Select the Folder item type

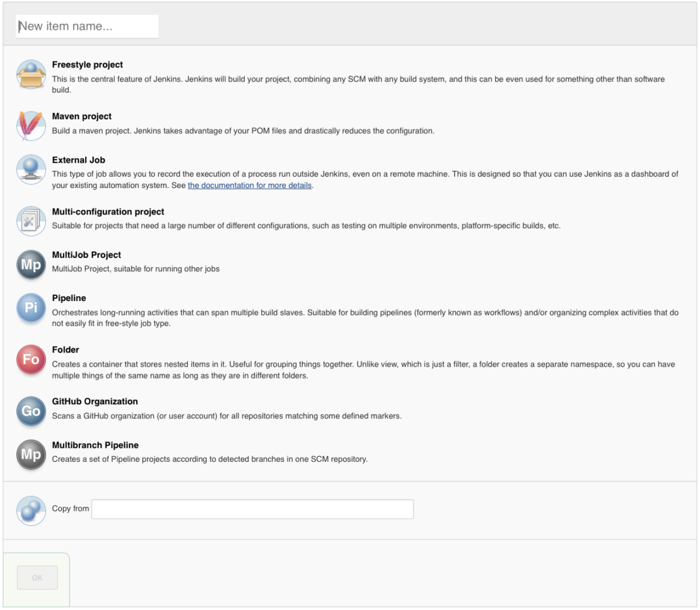pos(66,349)
